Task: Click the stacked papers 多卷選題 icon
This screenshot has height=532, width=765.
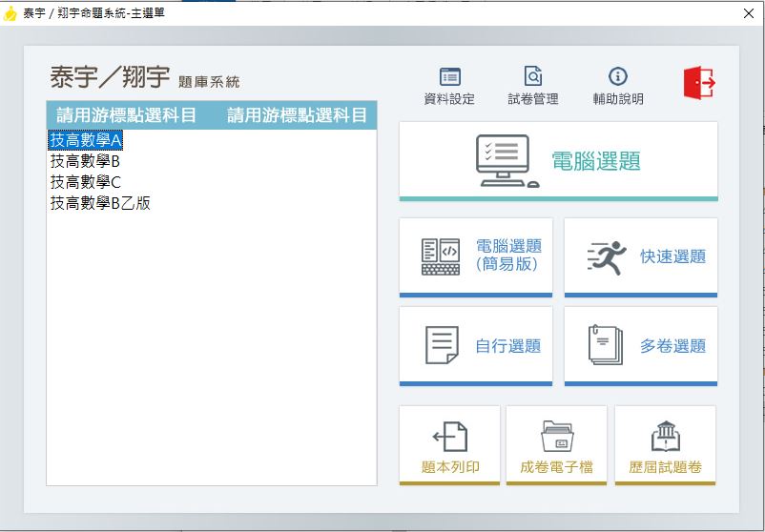Action: [x=606, y=345]
